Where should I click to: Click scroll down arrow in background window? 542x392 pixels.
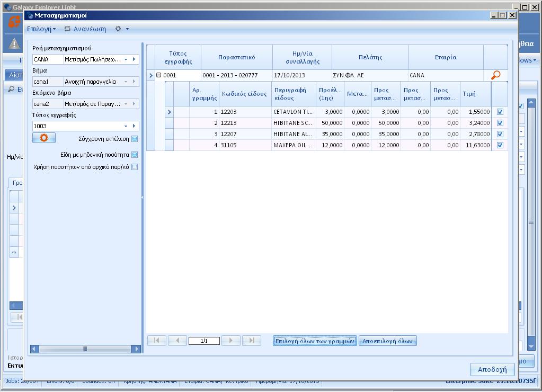(x=531, y=346)
